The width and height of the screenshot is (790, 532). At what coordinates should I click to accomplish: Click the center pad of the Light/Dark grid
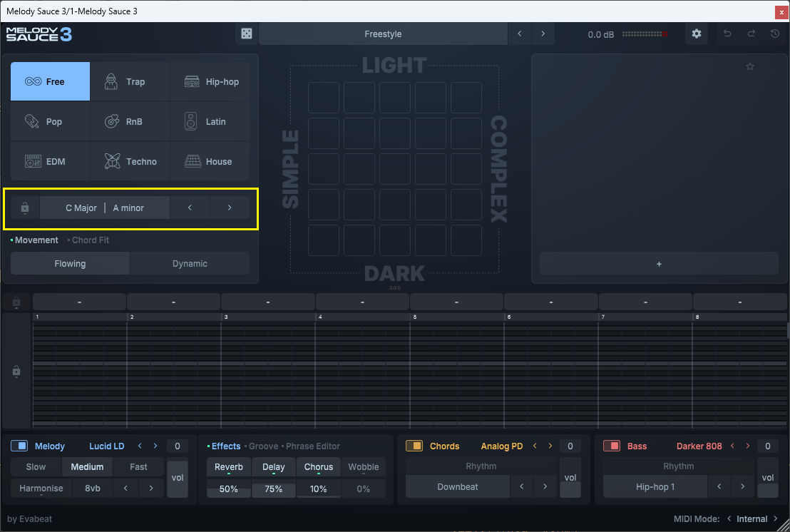[x=394, y=169]
